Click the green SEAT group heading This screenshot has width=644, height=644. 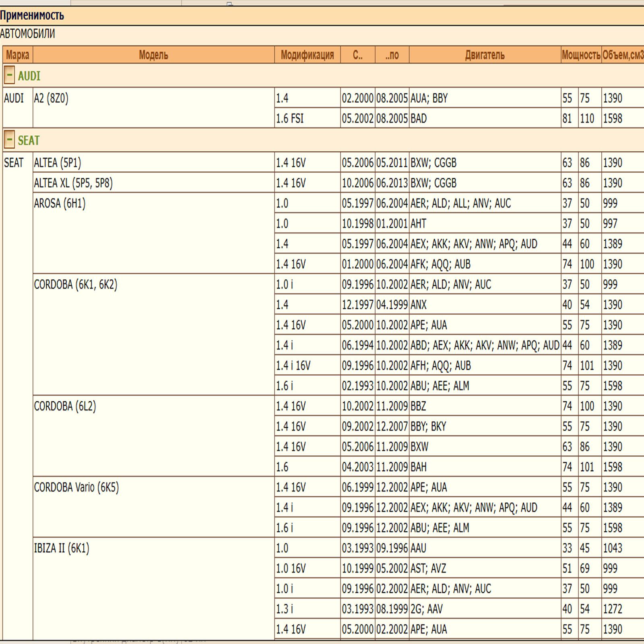[x=29, y=140]
